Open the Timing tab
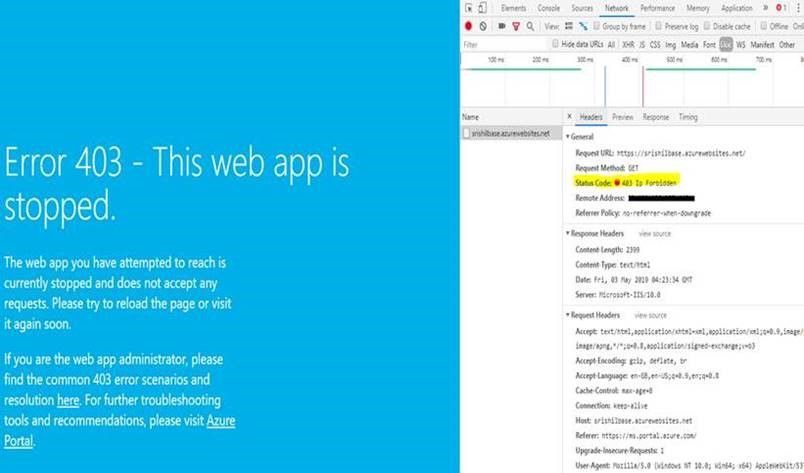804x473 pixels. (x=688, y=117)
